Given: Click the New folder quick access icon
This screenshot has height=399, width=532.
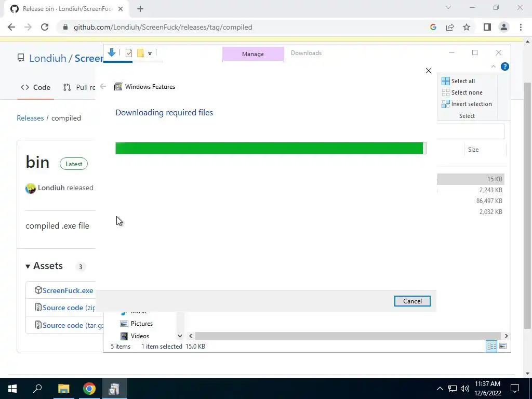Looking at the screenshot, I should pyautogui.click(x=140, y=53).
